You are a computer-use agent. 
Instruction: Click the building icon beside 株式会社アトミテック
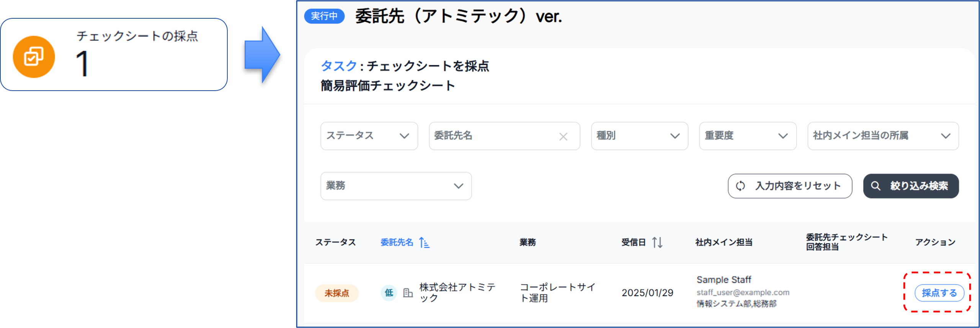point(408,293)
